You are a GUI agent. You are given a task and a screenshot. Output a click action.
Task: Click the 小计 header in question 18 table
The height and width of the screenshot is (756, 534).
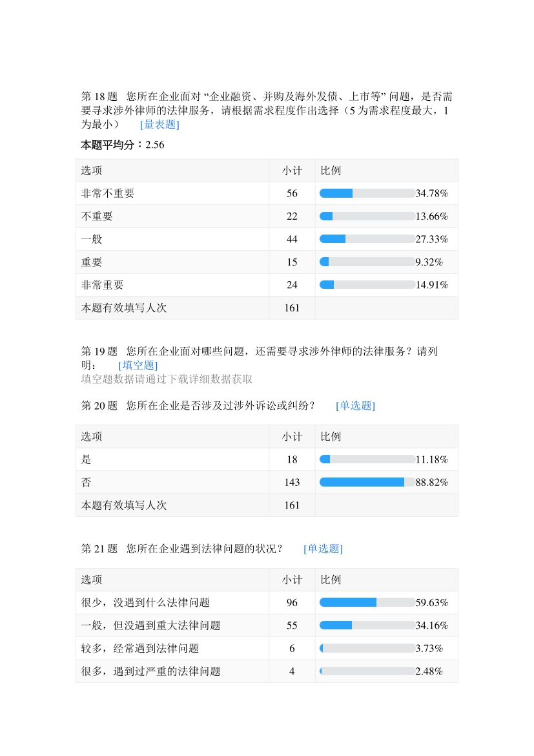coord(292,171)
